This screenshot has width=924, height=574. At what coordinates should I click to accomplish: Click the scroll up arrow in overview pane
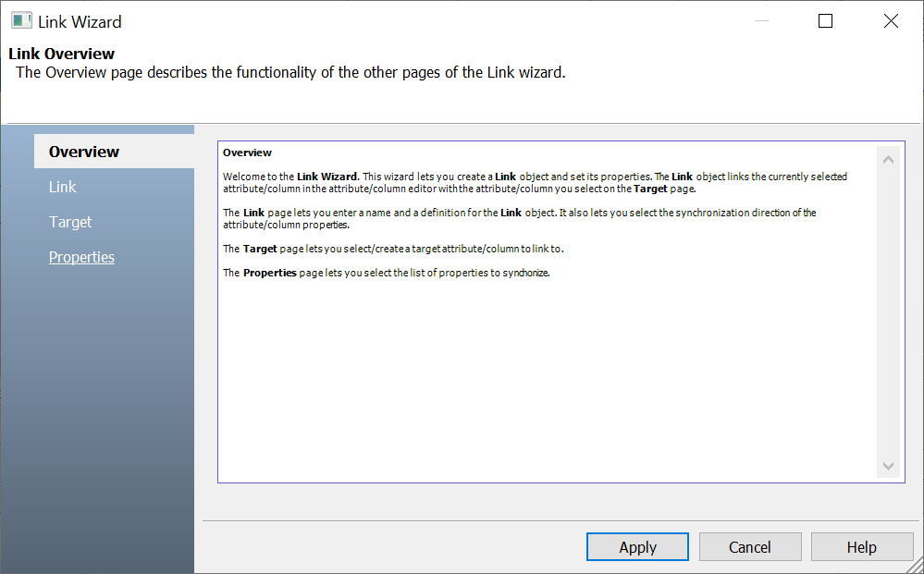(x=889, y=160)
